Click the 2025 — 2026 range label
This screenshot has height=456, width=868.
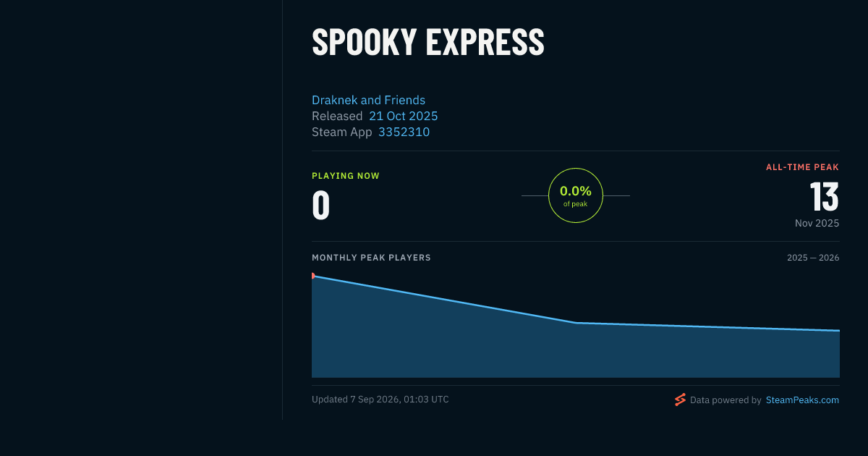click(x=813, y=258)
